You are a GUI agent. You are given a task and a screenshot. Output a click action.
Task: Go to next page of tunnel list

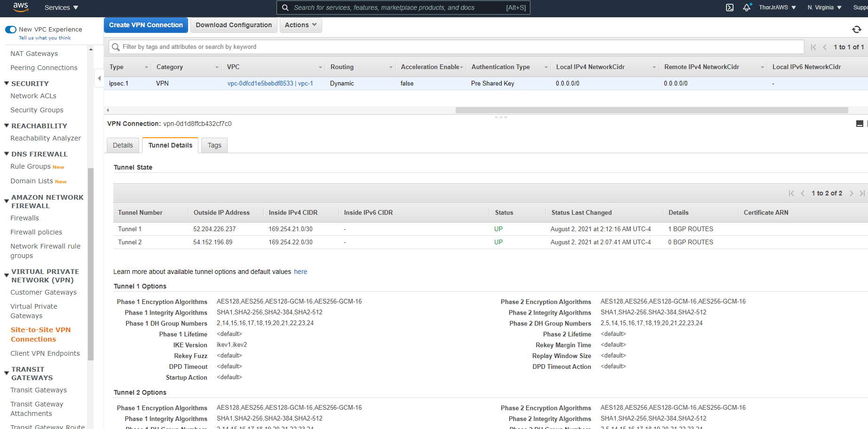(851, 193)
